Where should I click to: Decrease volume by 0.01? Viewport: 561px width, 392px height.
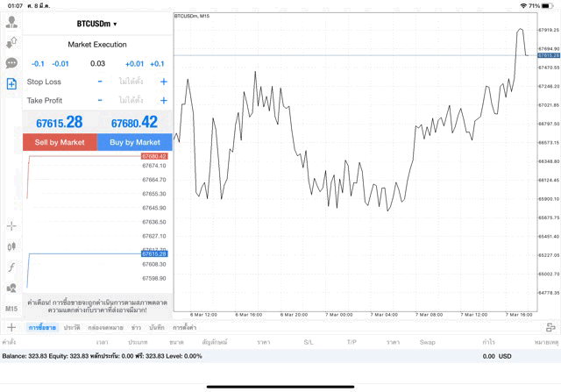(60, 64)
